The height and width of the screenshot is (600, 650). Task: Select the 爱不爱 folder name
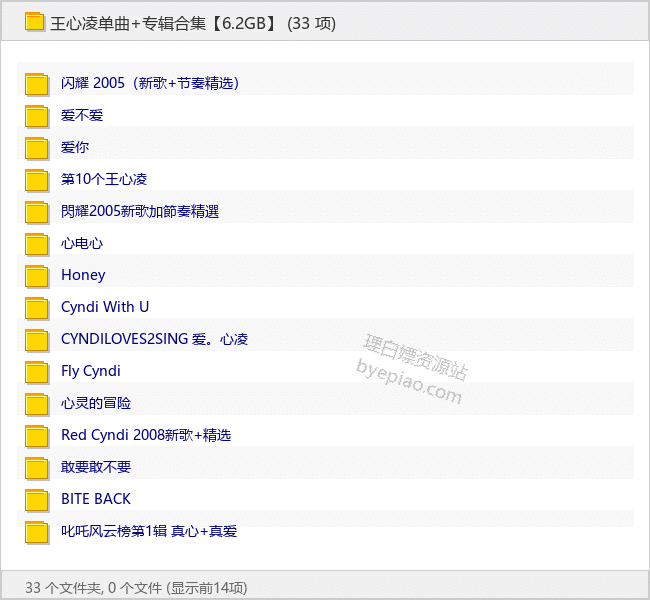82,115
